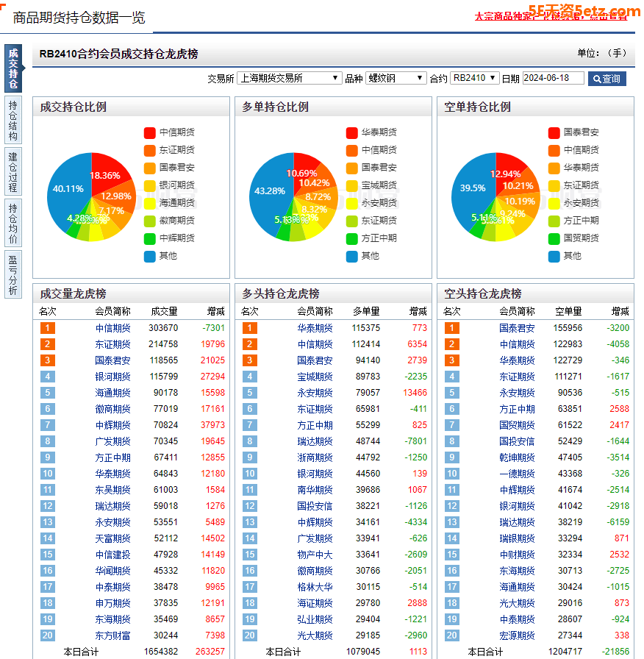Click 增减 value 13466 for 永安期货
The width and height of the screenshot is (644, 659).
[x=415, y=393]
